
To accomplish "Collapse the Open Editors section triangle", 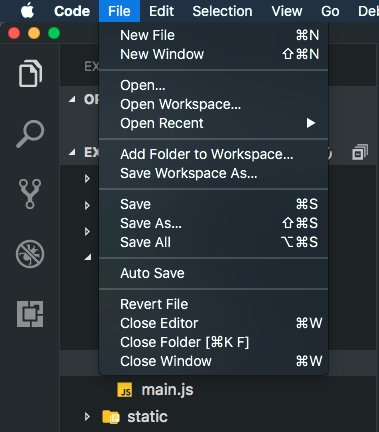I will tap(72, 99).
